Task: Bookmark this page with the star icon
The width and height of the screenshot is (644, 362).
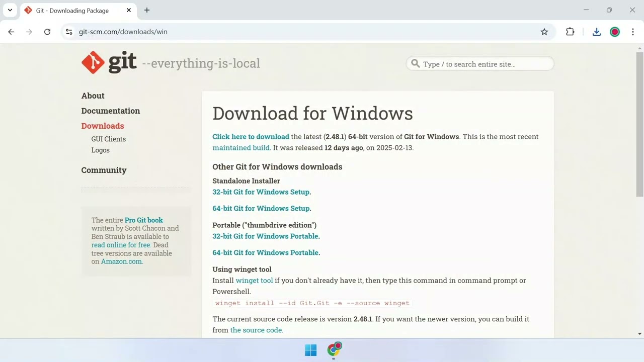Action: [x=544, y=32]
